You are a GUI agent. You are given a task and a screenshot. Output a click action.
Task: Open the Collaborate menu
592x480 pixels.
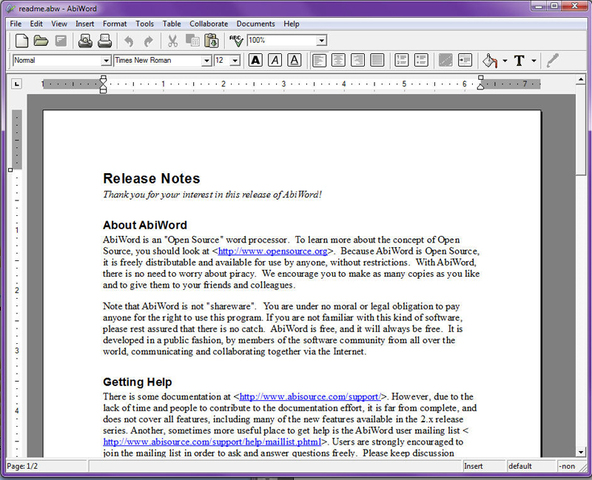[x=209, y=24]
